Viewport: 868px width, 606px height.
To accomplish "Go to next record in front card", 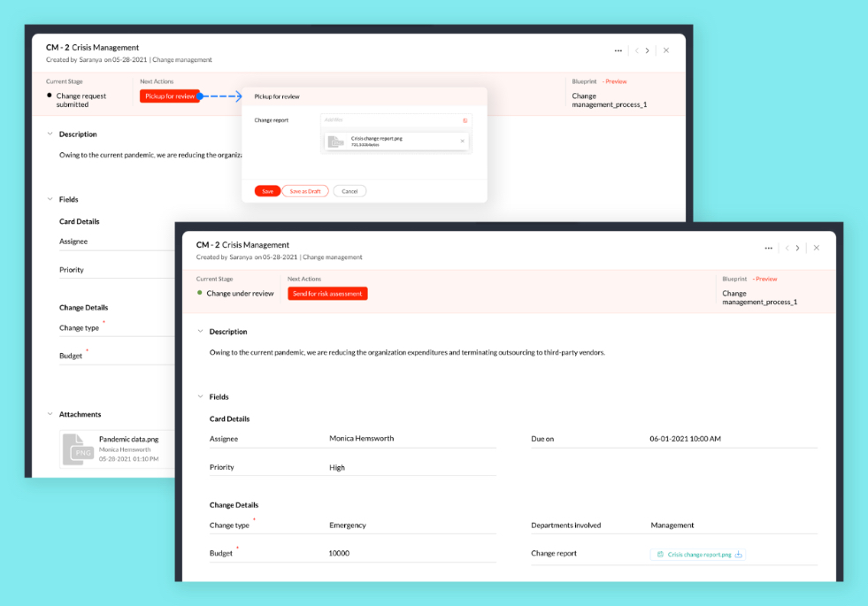I will click(x=797, y=248).
